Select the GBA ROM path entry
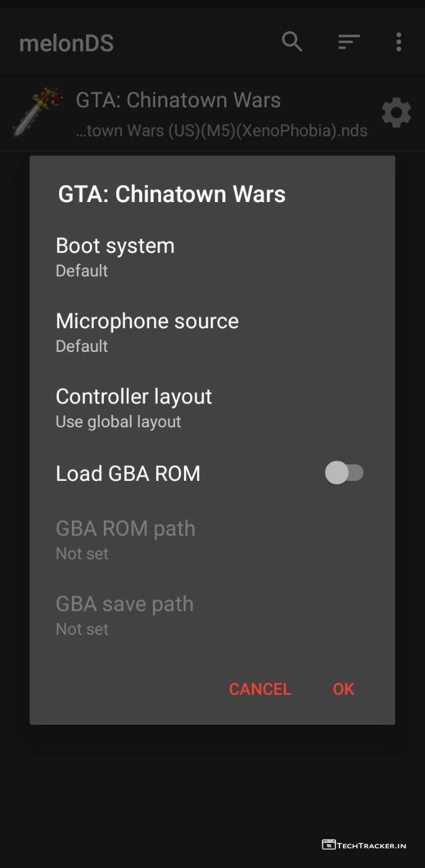Image resolution: width=425 pixels, height=868 pixels. (126, 539)
